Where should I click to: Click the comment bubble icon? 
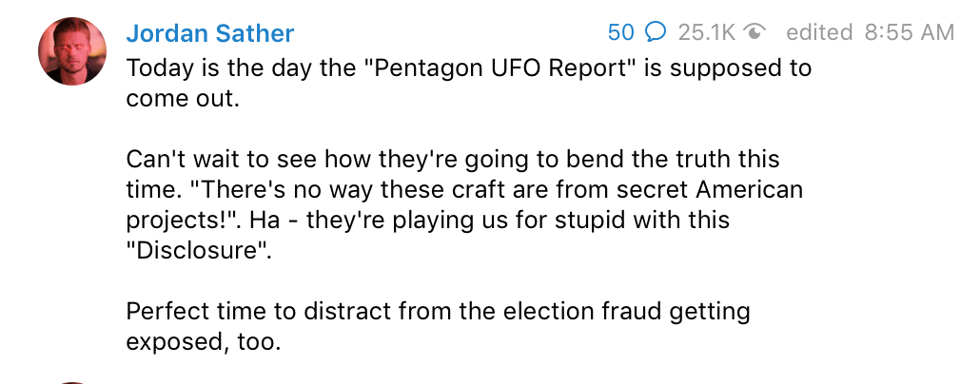click(x=656, y=32)
